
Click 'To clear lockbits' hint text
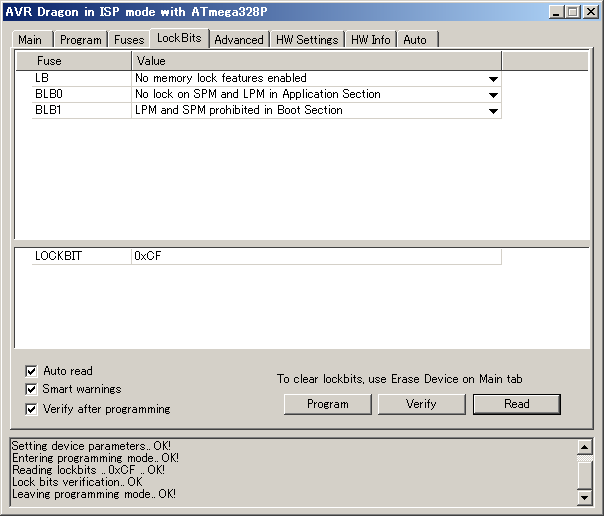[399, 379]
